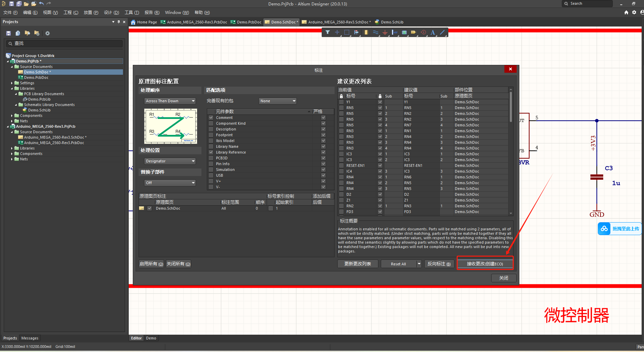Switch to the Messages panel tab
Image resolution: width=644 pixels, height=352 pixels.
pos(30,338)
